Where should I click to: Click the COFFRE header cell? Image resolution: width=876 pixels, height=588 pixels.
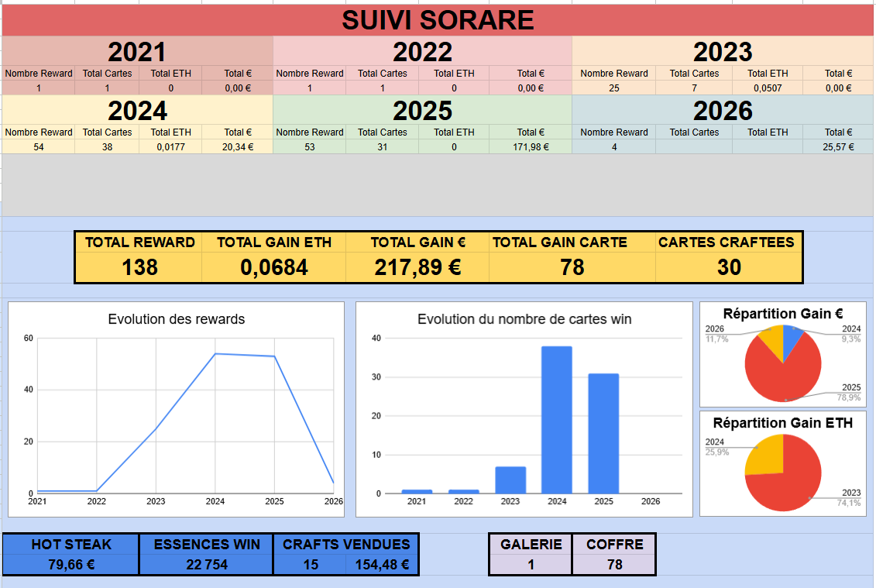614,545
